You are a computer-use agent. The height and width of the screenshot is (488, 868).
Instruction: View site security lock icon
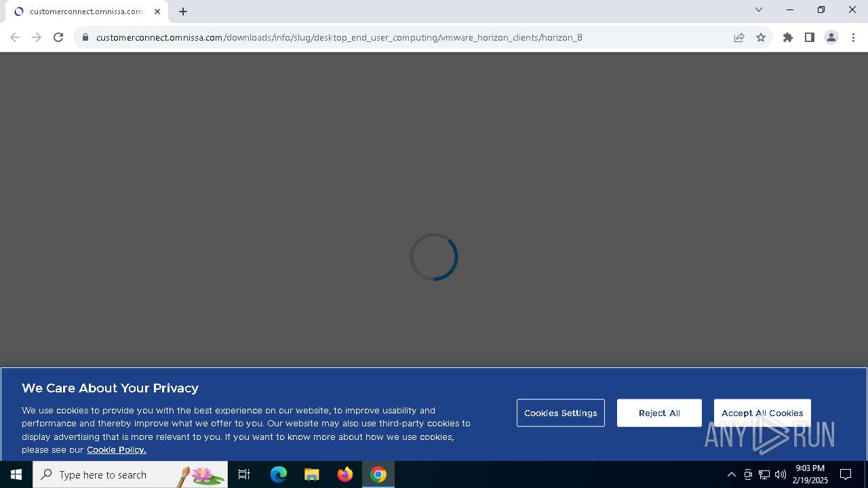click(x=85, y=37)
